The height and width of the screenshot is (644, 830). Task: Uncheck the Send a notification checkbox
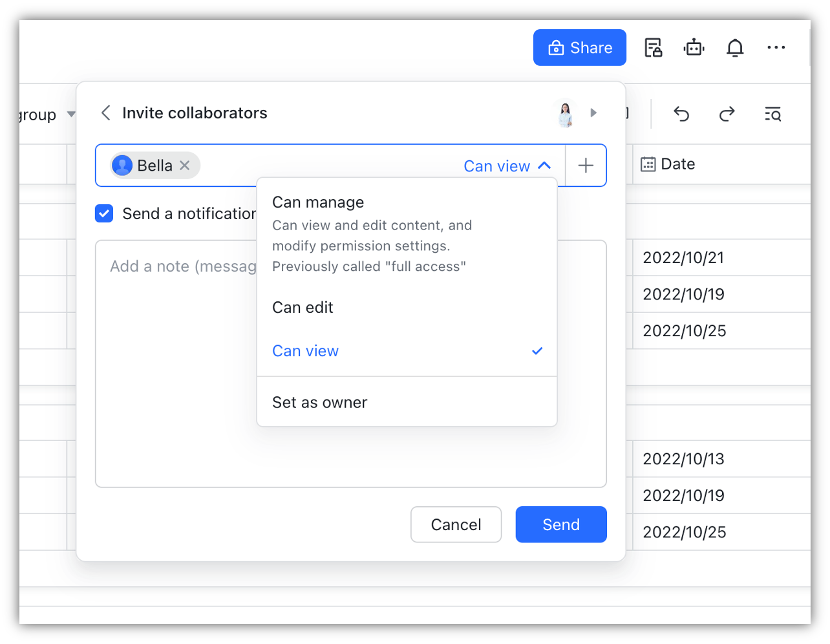(104, 213)
